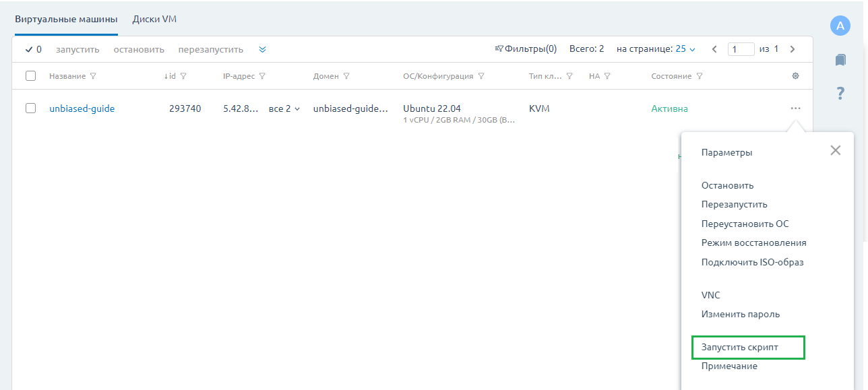Open table column settings gear
868x390 pixels.
pyautogui.click(x=795, y=76)
